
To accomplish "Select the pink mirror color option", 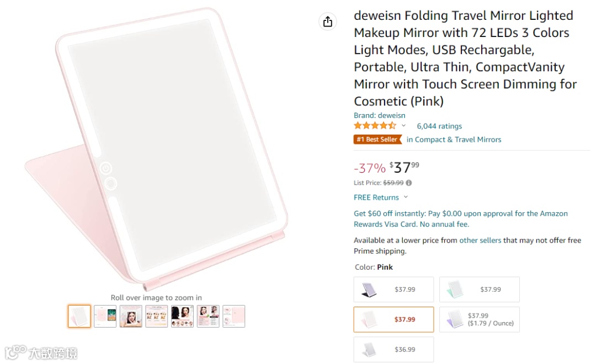I will click(393, 319).
